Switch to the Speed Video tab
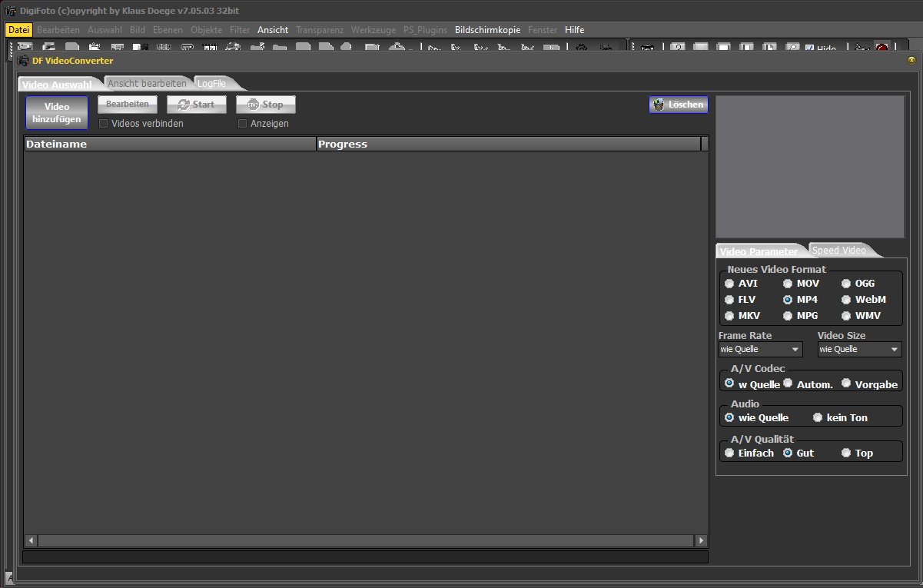Screen dimensions: 923x588 pyautogui.click(x=838, y=251)
